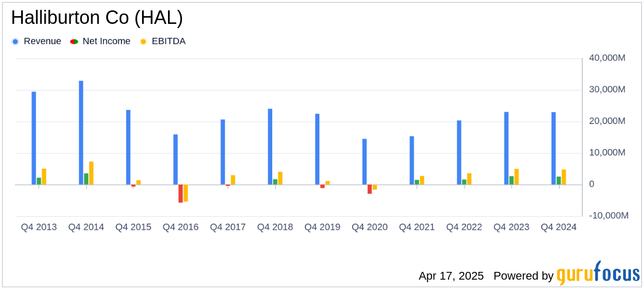Select the Q4 2023 green net income bar
This screenshot has width=644, height=289.
(511, 181)
